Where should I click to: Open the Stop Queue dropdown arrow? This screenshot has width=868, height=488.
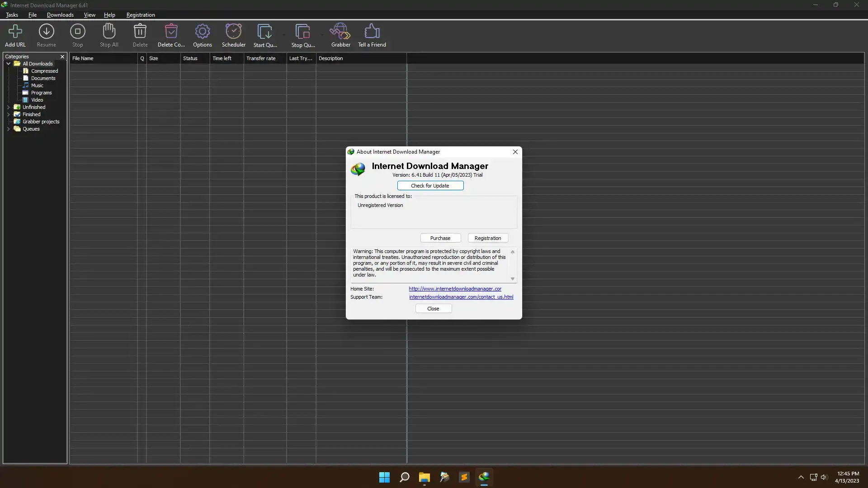click(x=322, y=34)
